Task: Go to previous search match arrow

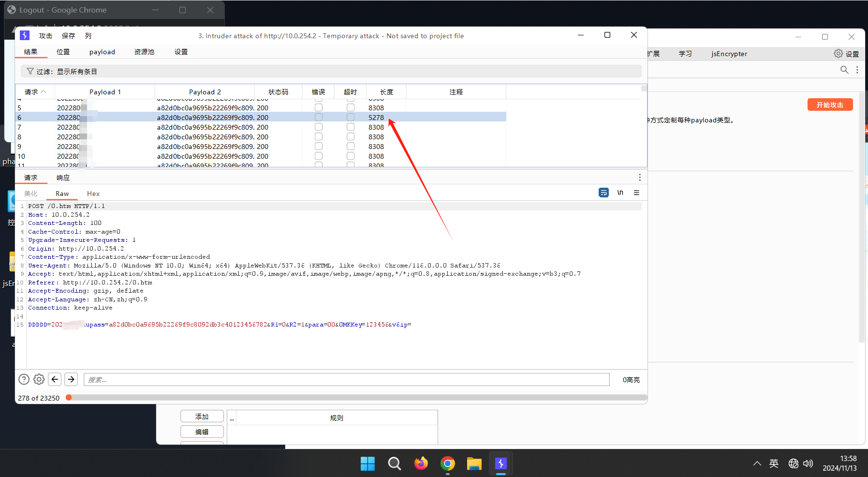Action: pyautogui.click(x=55, y=379)
